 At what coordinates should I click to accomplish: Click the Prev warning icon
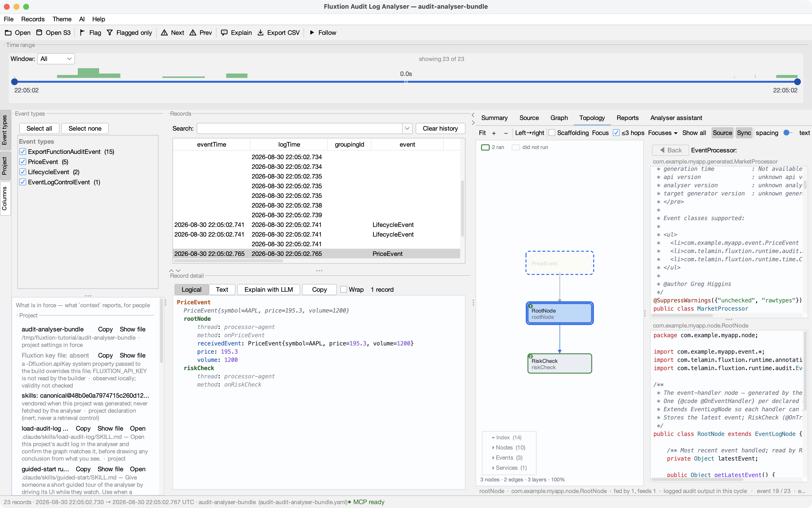click(x=193, y=33)
